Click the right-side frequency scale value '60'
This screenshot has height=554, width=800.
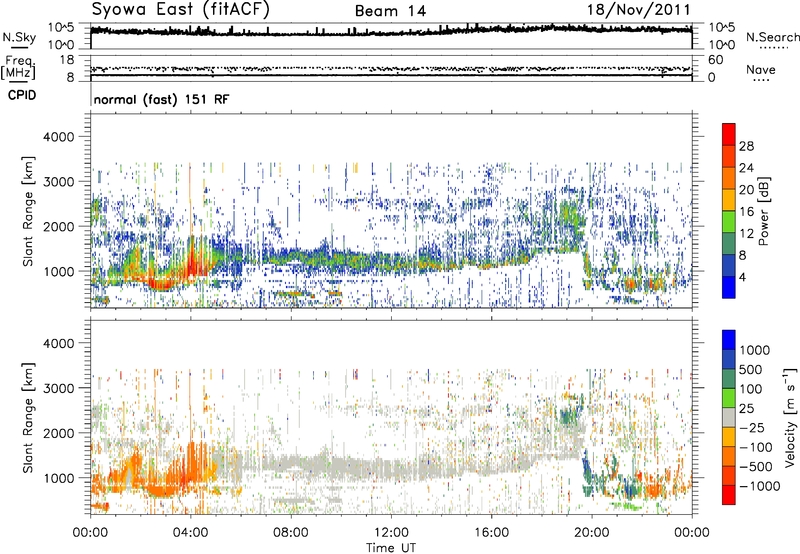point(716,60)
